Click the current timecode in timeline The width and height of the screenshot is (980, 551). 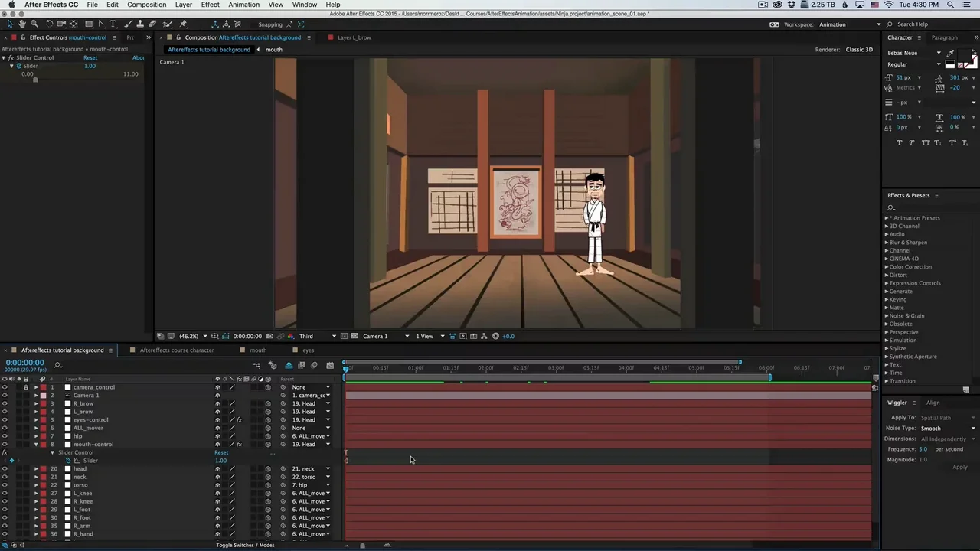pos(24,363)
